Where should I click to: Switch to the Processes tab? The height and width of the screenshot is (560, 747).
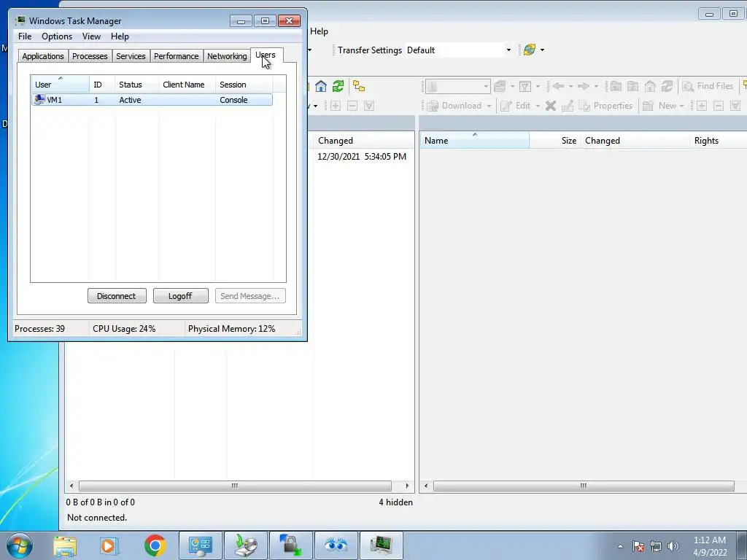[x=90, y=56]
